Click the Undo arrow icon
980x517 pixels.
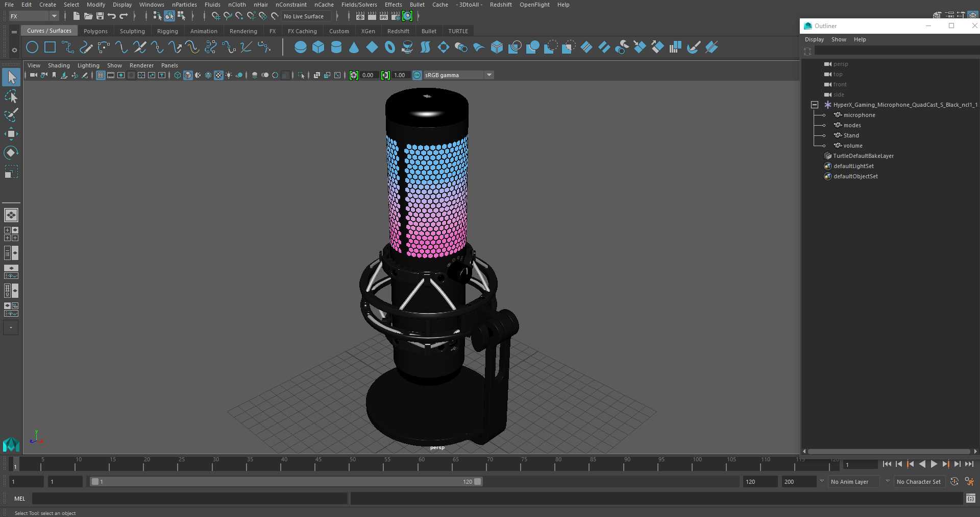(111, 16)
